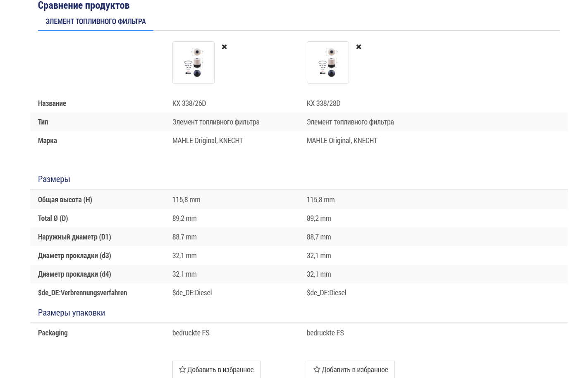Click the Название row label
This screenshot has width=588, height=378.
[x=52, y=103]
